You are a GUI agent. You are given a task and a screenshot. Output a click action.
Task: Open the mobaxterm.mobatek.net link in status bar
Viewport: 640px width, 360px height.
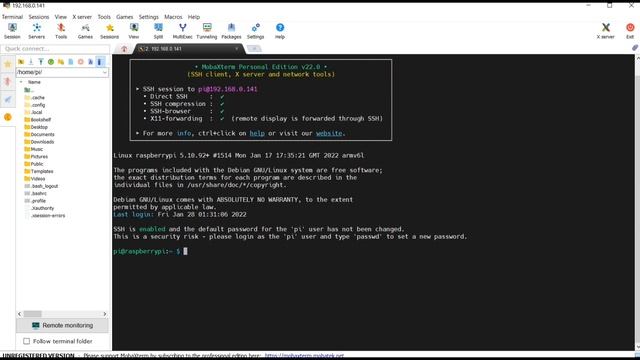pos(304,356)
